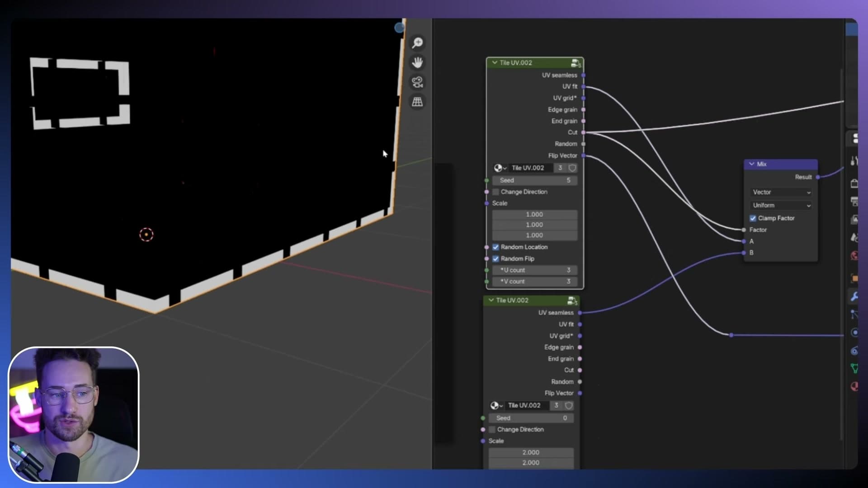
Task: Enable Change Direction in upper Tile UV.002
Action: tap(495, 192)
